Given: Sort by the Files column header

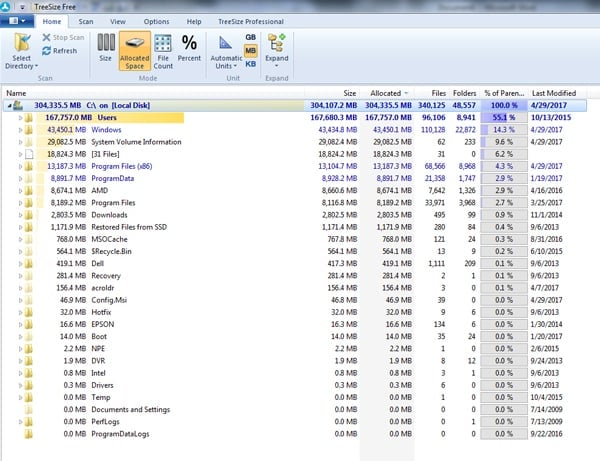Looking at the screenshot, I should (431, 93).
